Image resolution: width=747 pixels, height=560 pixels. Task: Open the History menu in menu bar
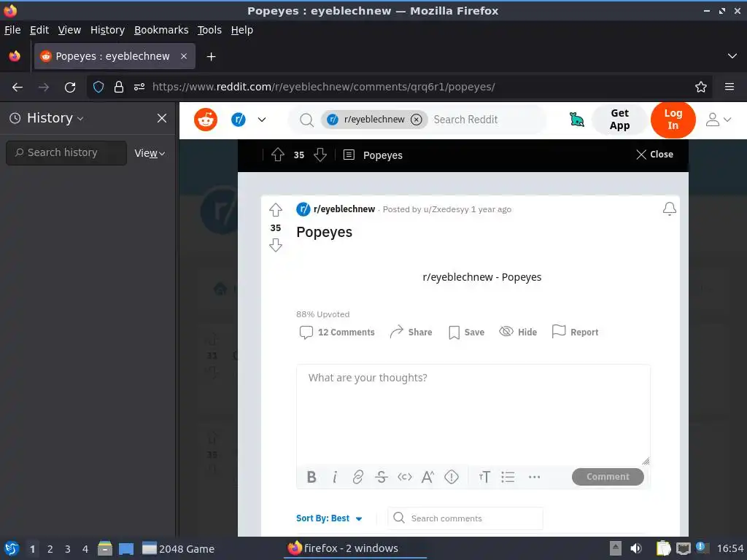click(x=107, y=30)
